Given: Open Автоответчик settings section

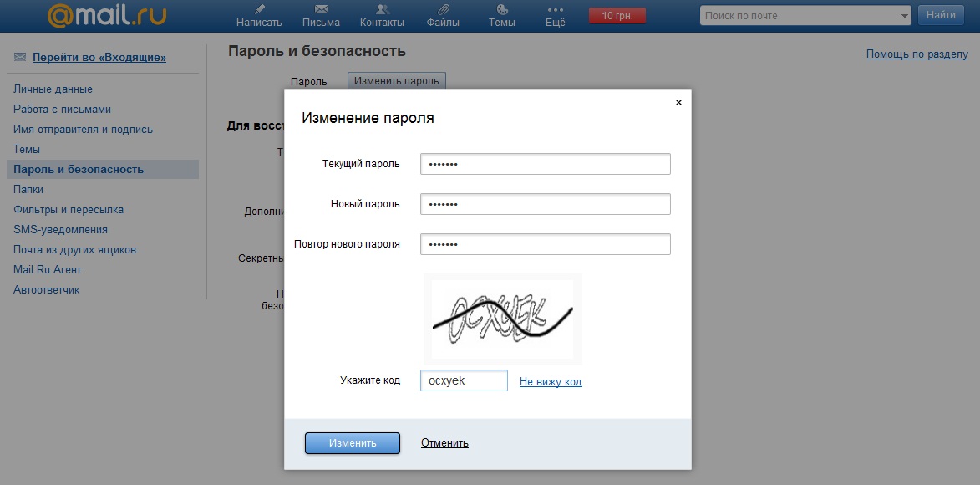Looking at the screenshot, I should 47,289.
